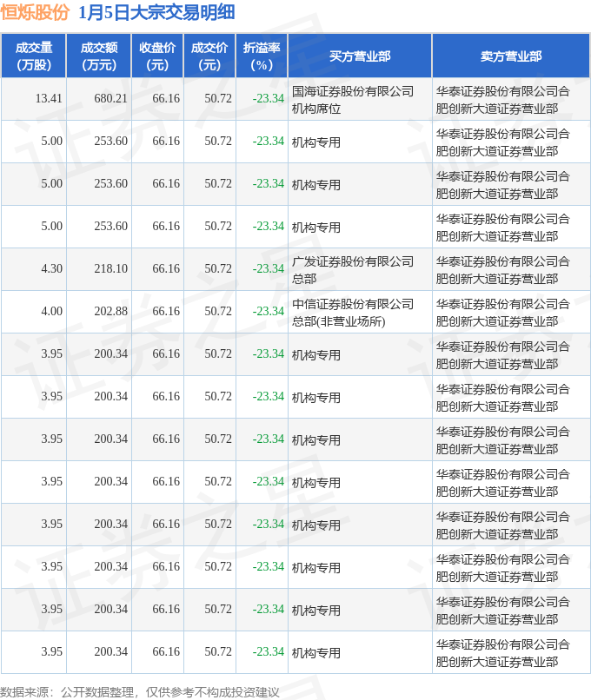This screenshot has width=591, height=700.
Task: Select the 4.30 volume cell
Action: pyautogui.click(x=51, y=269)
